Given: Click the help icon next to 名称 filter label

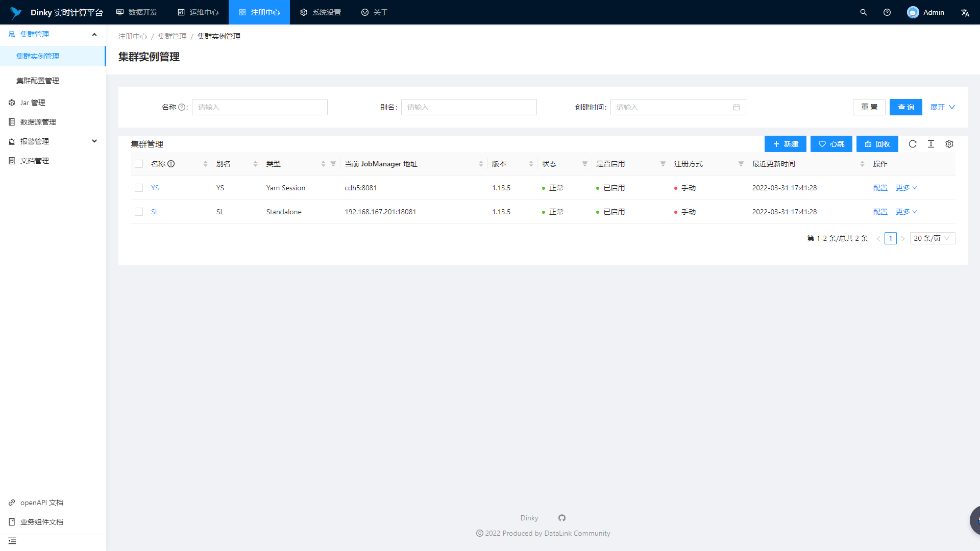Looking at the screenshot, I should click(x=182, y=107).
